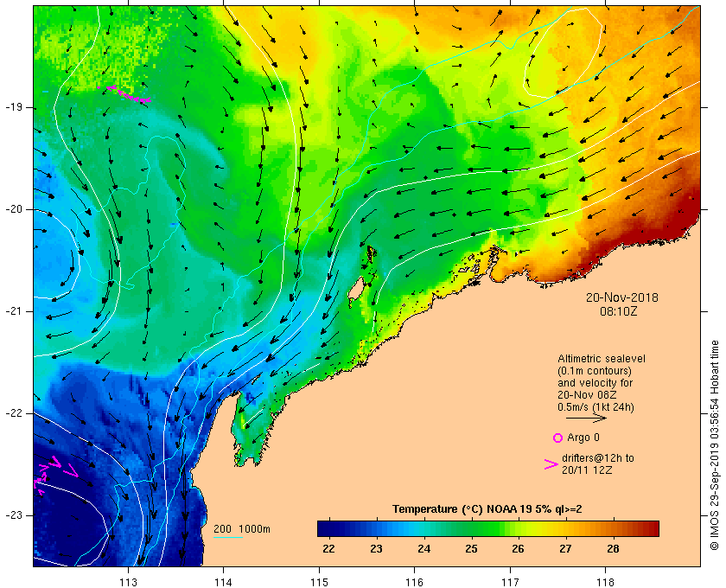Viewport: 726px width, 588px height.
Task: Click the 'and velocity for' legend line
Action: [x=595, y=383]
